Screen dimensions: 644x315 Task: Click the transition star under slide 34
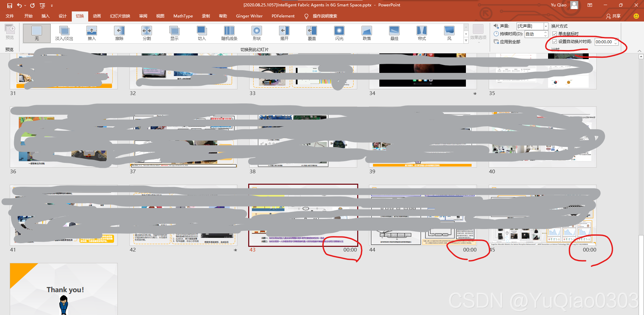point(475,94)
